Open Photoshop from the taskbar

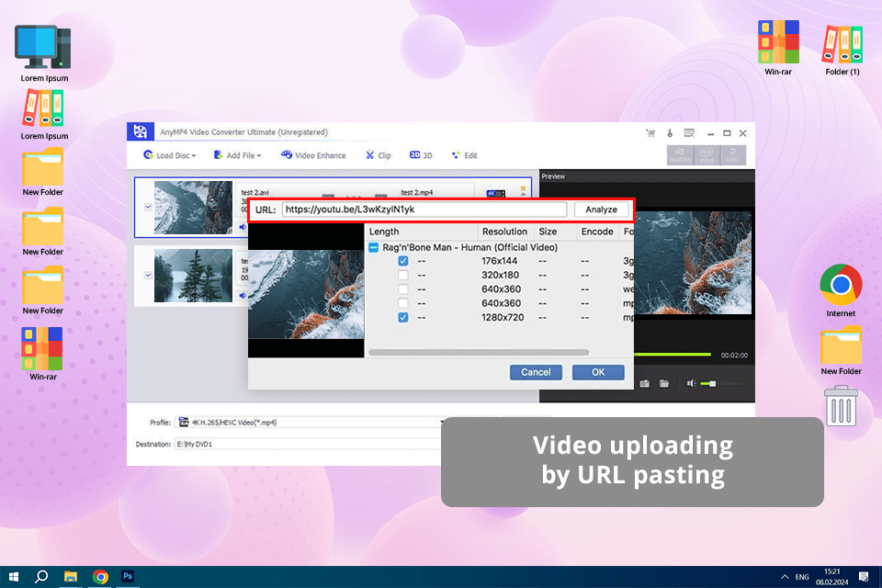click(128, 576)
